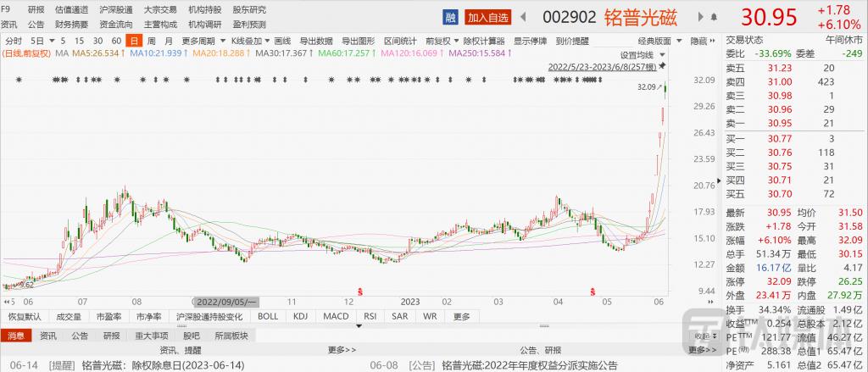
Task: Open 盈利预测 in top navigation
Action: [x=249, y=25]
